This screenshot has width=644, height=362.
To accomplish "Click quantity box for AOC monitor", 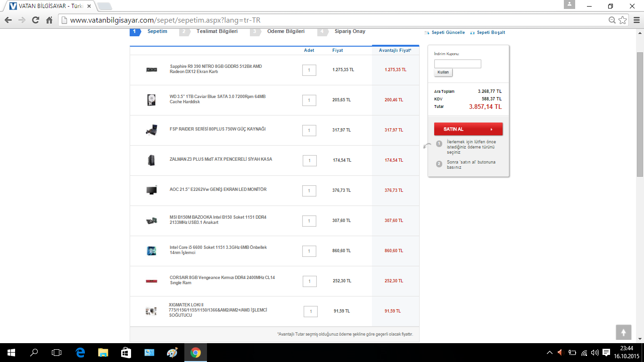I will 309,190.
